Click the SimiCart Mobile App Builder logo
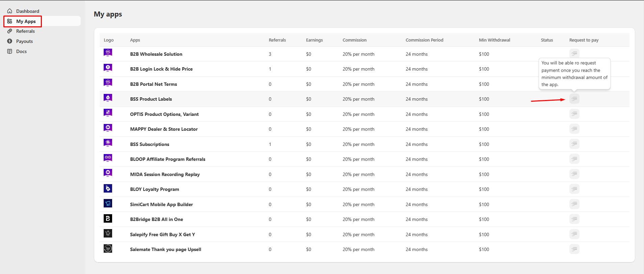The width and height of the screenshot is (644, 274). (108, 203)
